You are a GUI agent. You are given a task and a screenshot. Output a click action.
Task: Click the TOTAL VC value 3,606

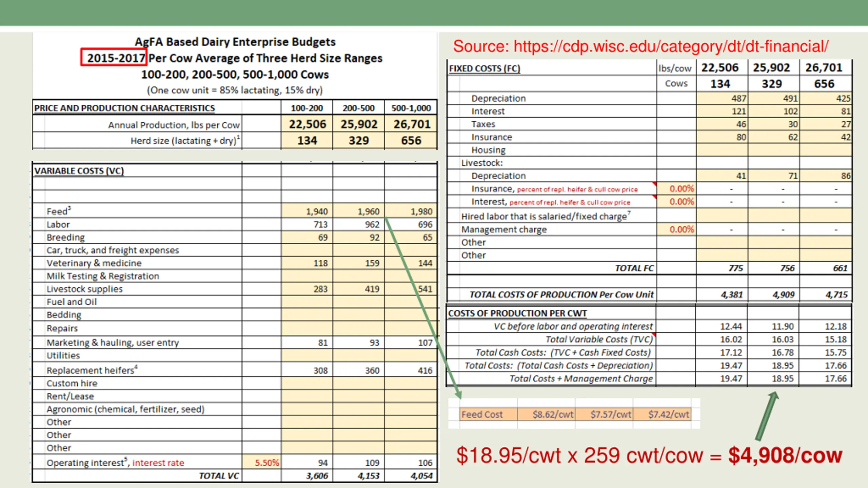click(317, 476)
